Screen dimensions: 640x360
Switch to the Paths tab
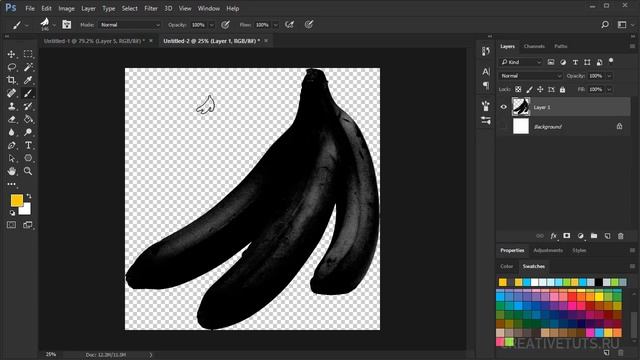click(x=560, y=46)
